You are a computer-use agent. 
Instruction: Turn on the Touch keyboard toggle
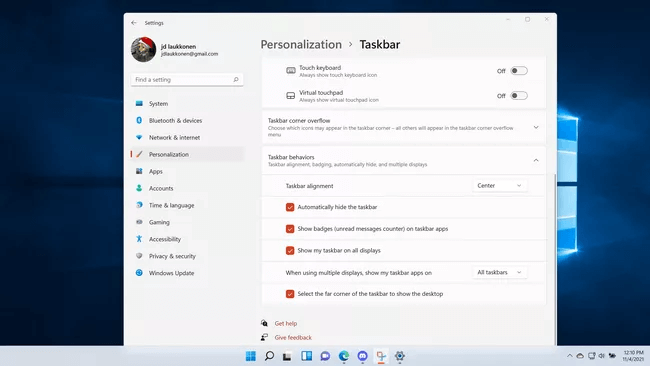click(x=519, y=71)
